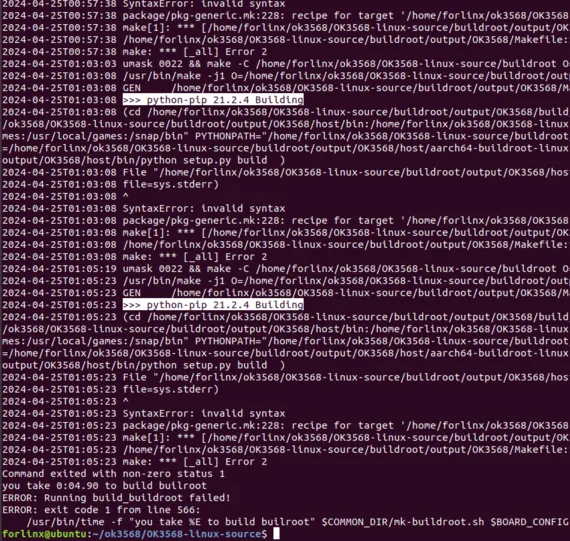Click the ~/ok3568/OK3568-linux-source prompt path
Image resolution: width=570 pixels, height=541 pixels.
(x=177, y=534)
